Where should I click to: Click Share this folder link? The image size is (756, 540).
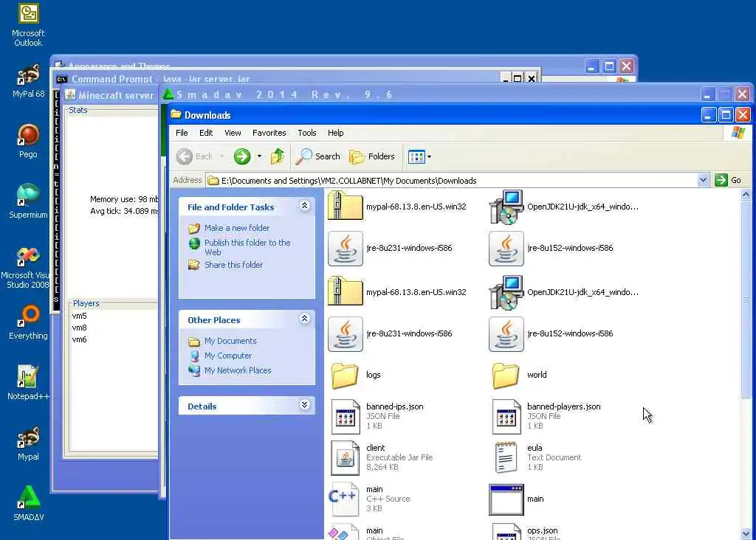233,265
